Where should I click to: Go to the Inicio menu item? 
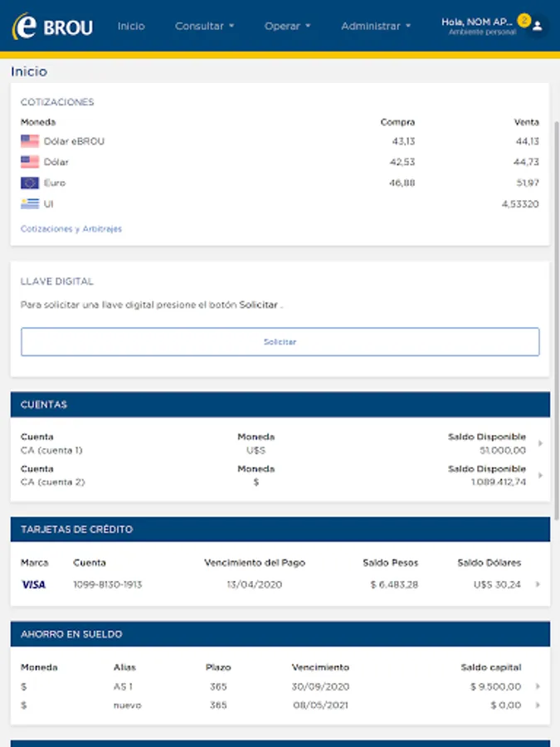pyautogui.click(x=131, y=26)
